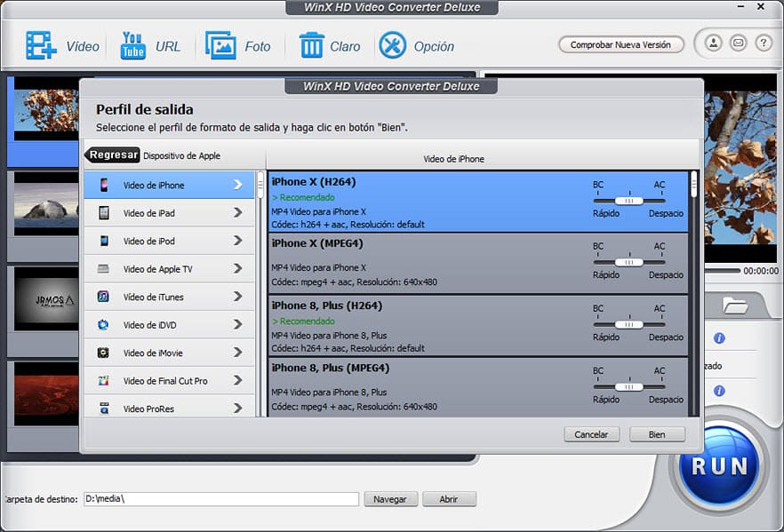This screenshot has width=784, height=532.
Task: Click the preview playback progress bar
Action: pos(722,270)
